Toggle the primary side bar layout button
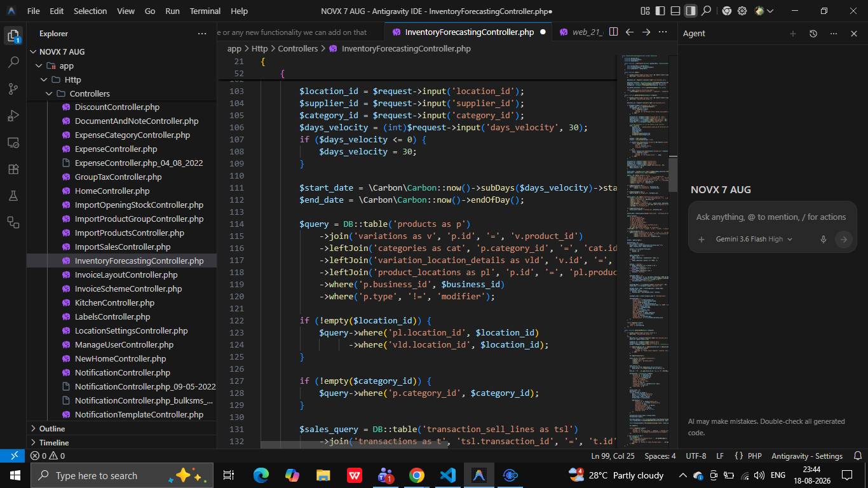The image size is (868, 488). point(660,11)
